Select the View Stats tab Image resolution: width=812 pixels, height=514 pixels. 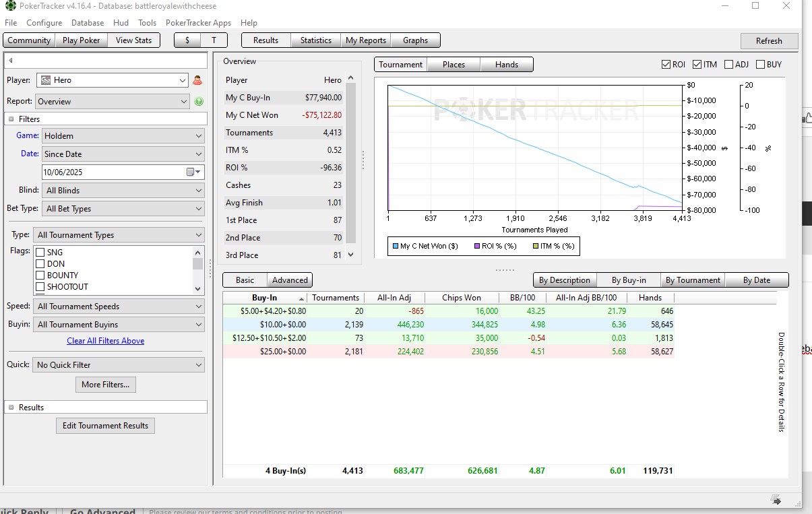click(134, 40)
